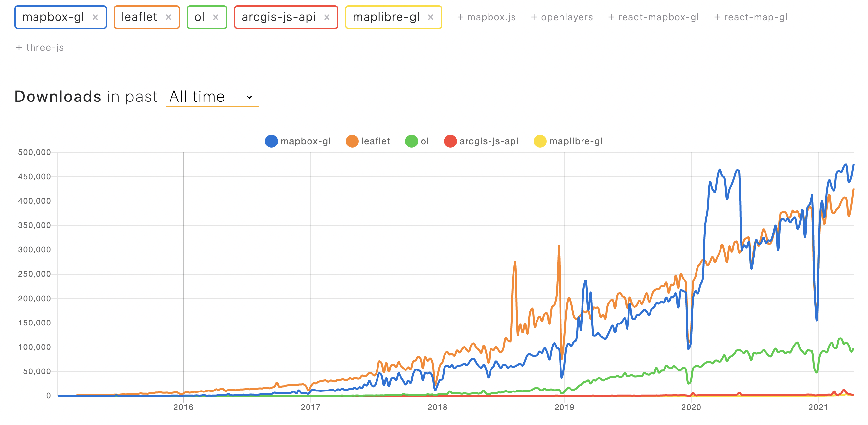Click the 2019 label on time axis

564,407
